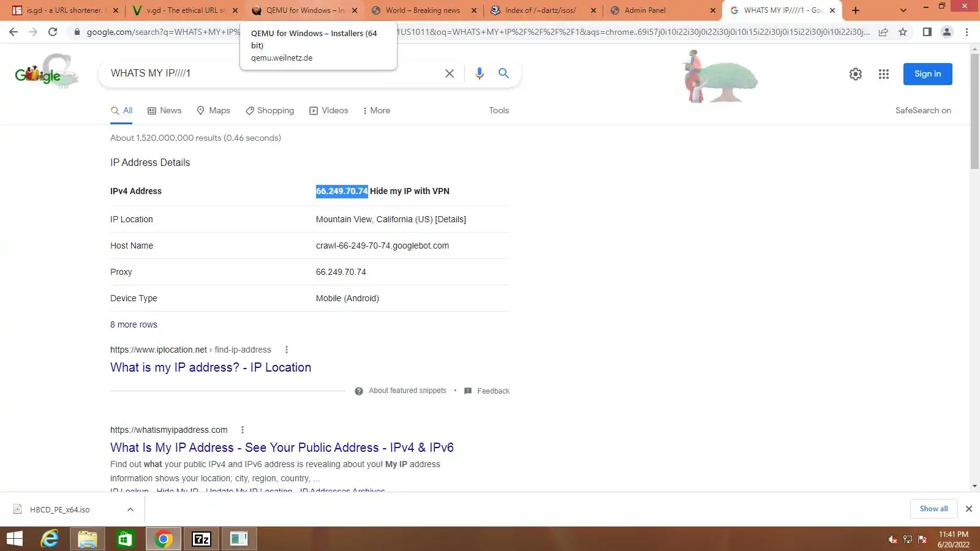Switch to QEMU for Windows tab

pyautogui.click(x=304, y=10)
